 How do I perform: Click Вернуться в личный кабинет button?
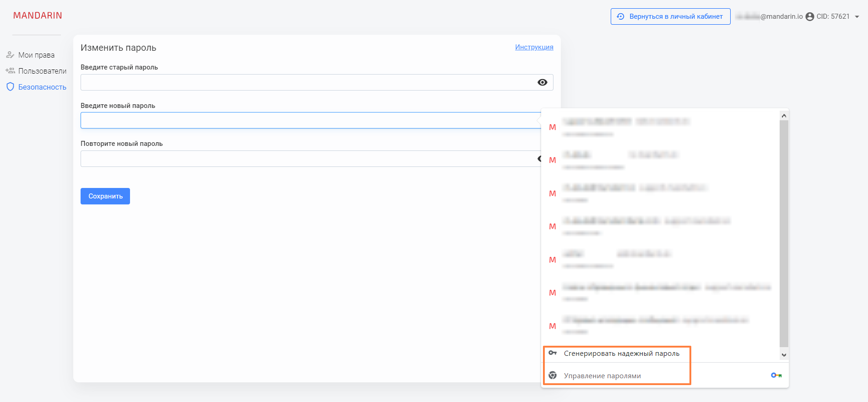click(670, 16)
